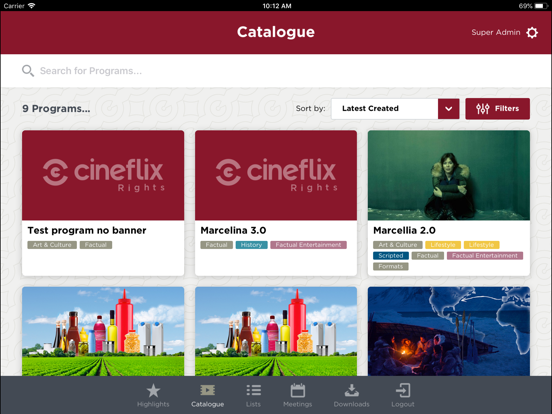Open the second condiment bottles program thumbnail
The height and width of the screenshot is (414, 552).
276,331
